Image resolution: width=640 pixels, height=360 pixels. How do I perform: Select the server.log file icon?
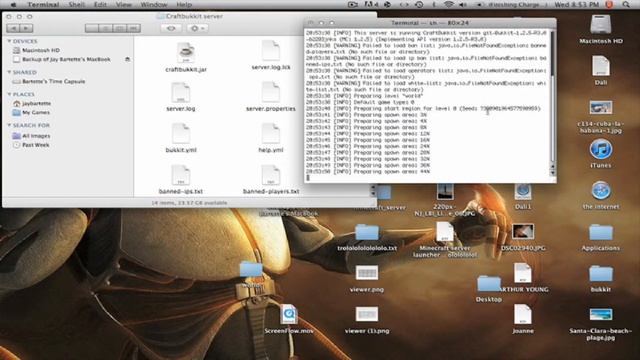tap(180, 93)
